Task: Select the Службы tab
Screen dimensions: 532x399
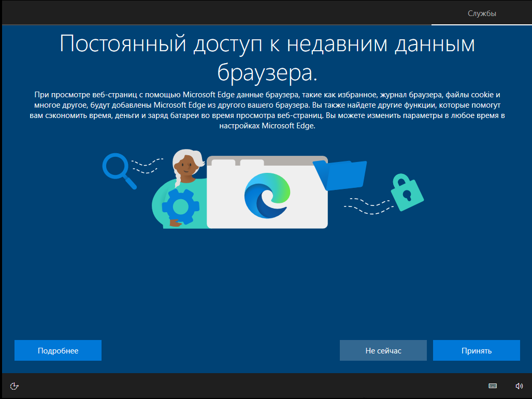Action: click(482, 13)
